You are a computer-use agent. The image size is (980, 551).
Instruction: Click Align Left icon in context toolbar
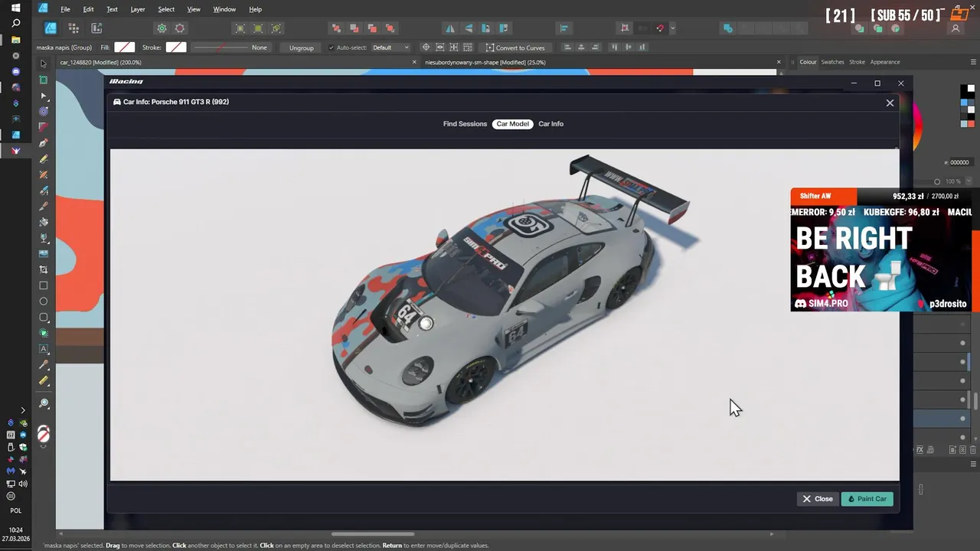pos(567,47)
